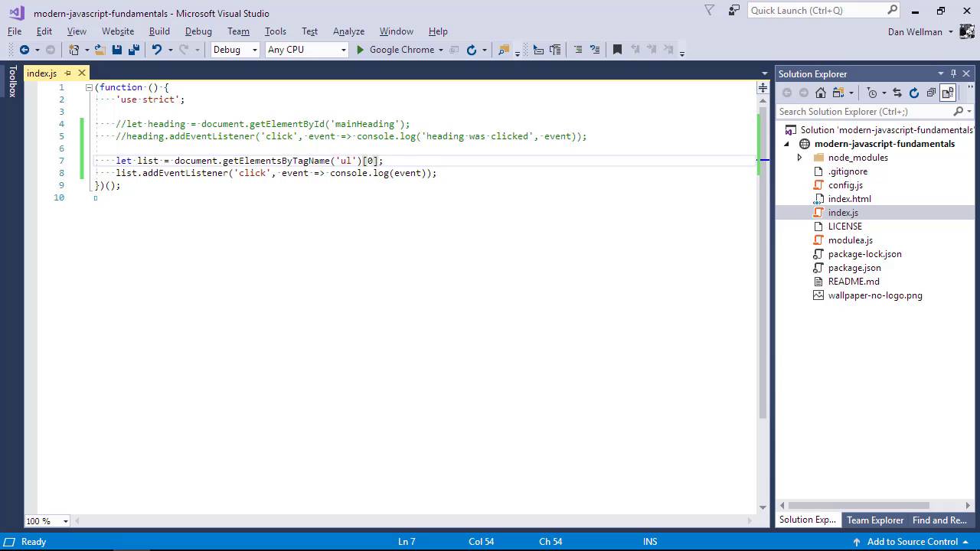The height and width of the screenshot is (551, 980).
Task: Open the notifications flag icon in title bar
Action: 709,11
